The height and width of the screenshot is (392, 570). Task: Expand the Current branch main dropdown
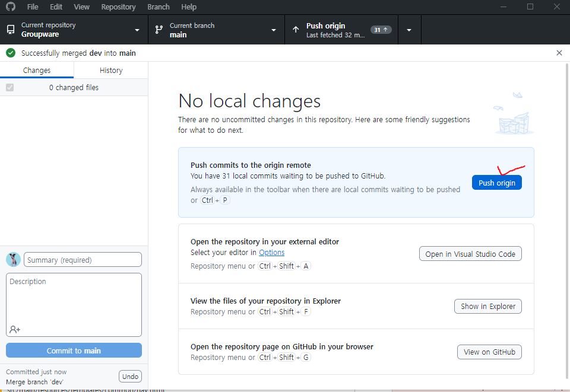216,30
